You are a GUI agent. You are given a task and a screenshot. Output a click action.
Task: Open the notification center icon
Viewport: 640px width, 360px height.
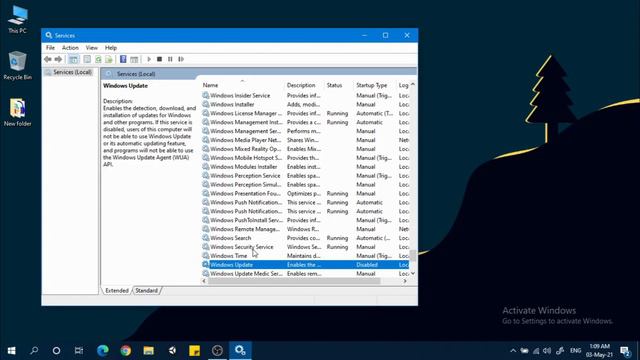tap(625, 351)
